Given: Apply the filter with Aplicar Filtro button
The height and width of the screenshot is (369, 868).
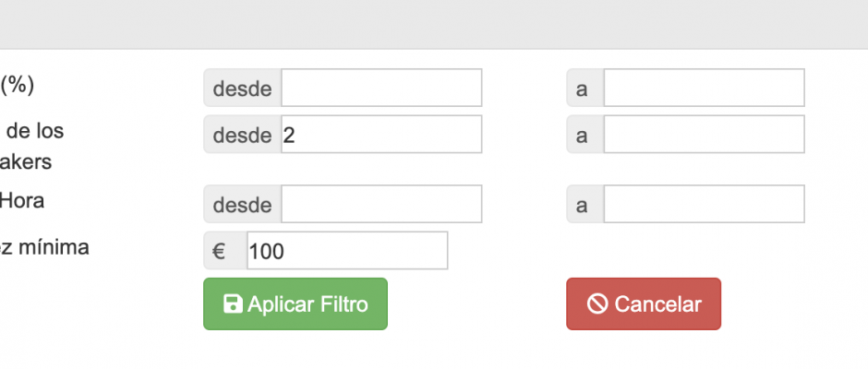Looking at the screenshot, I should [295, 304].
